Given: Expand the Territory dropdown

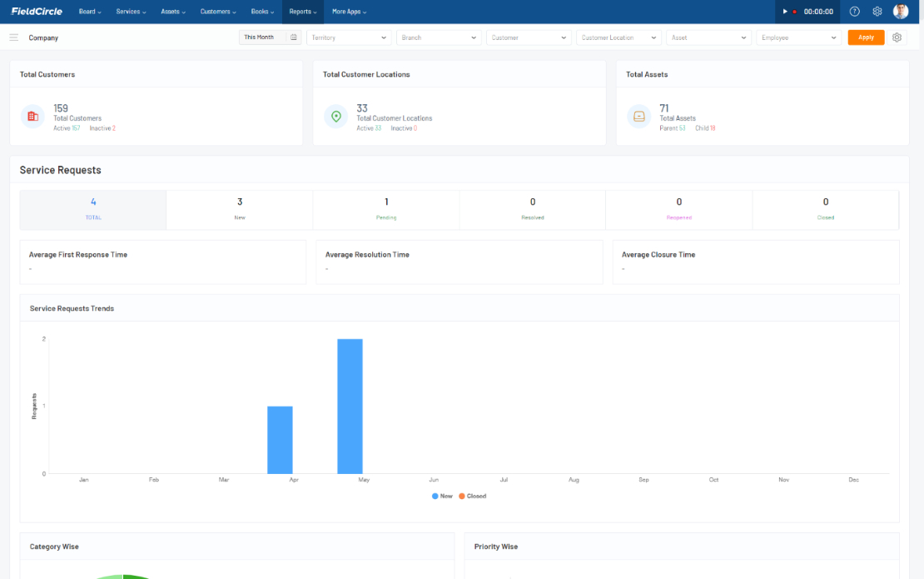Looking at the screenshot, I should (x=349, y=37).
